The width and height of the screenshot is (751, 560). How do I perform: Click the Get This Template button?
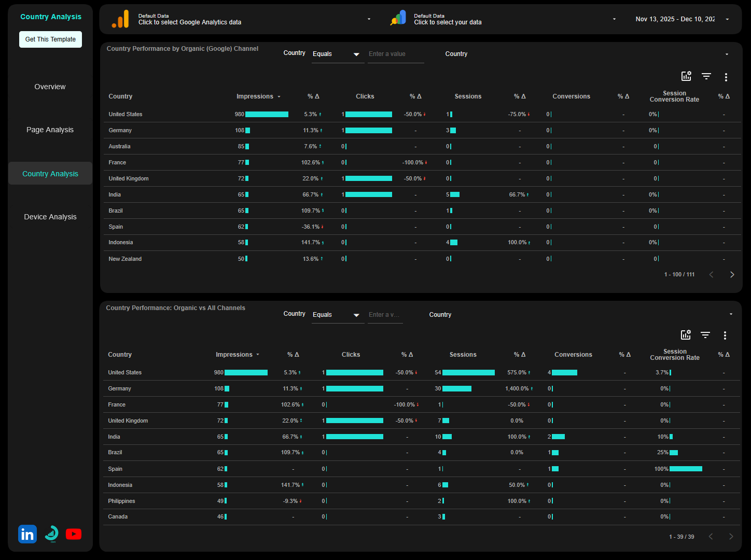coord(50,39)
